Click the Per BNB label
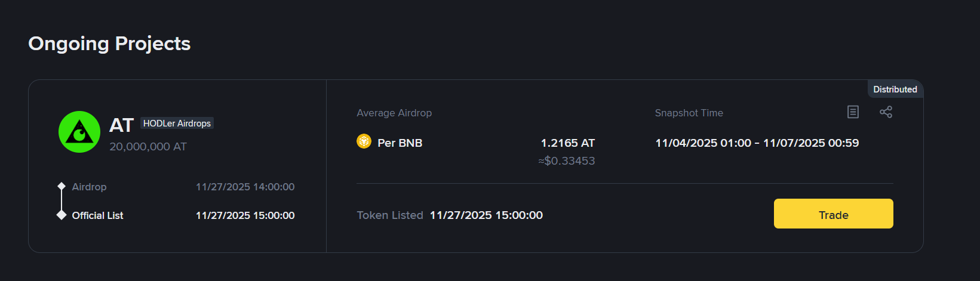Image resolution: width=980 pixels, height=281 pixels. 400,143
